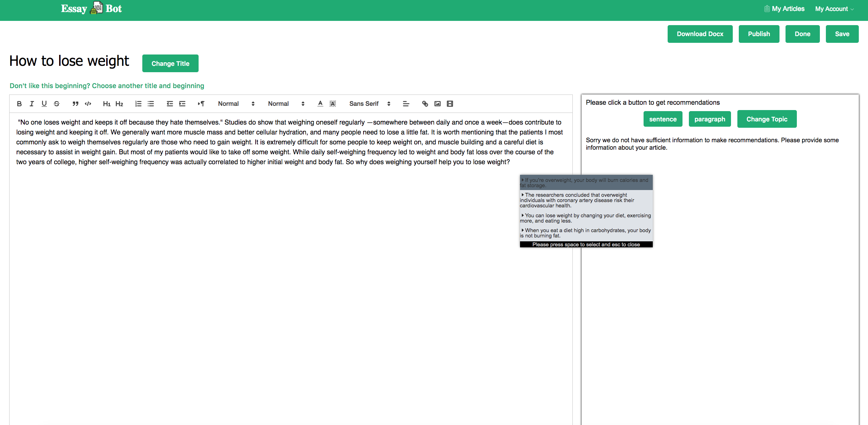Click the Essay Bot logo
The image size is (868, 425).
click(91, 8)
